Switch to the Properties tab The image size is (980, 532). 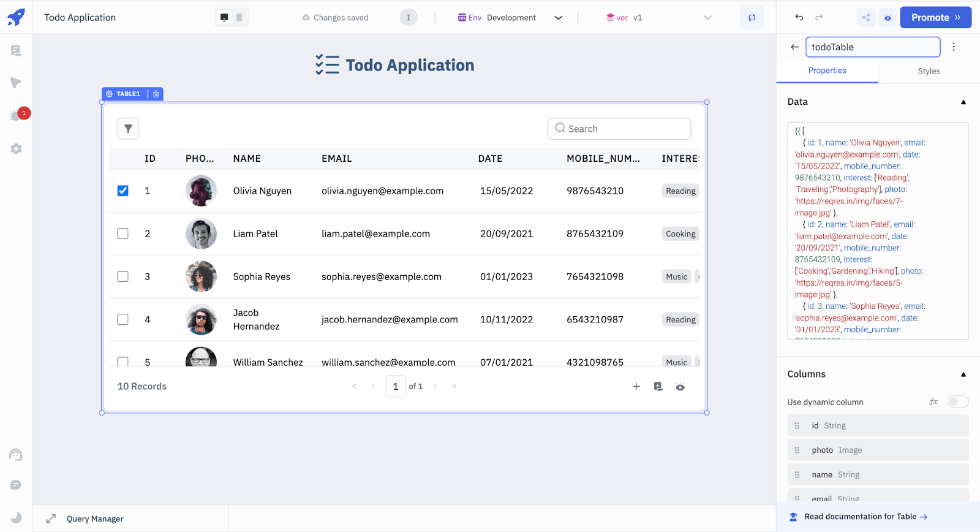point(827,70)
